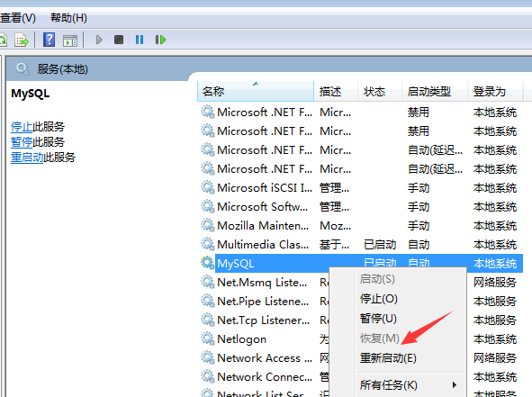Click gear icon of Microsoft iSCSI row

(207, 187)
